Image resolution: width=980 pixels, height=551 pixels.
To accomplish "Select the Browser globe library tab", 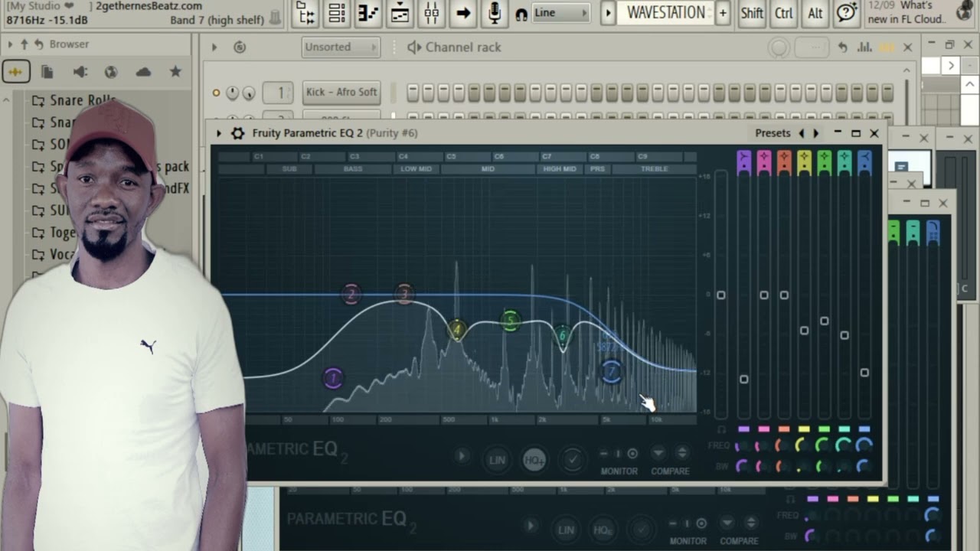I will tap(111, 72).
